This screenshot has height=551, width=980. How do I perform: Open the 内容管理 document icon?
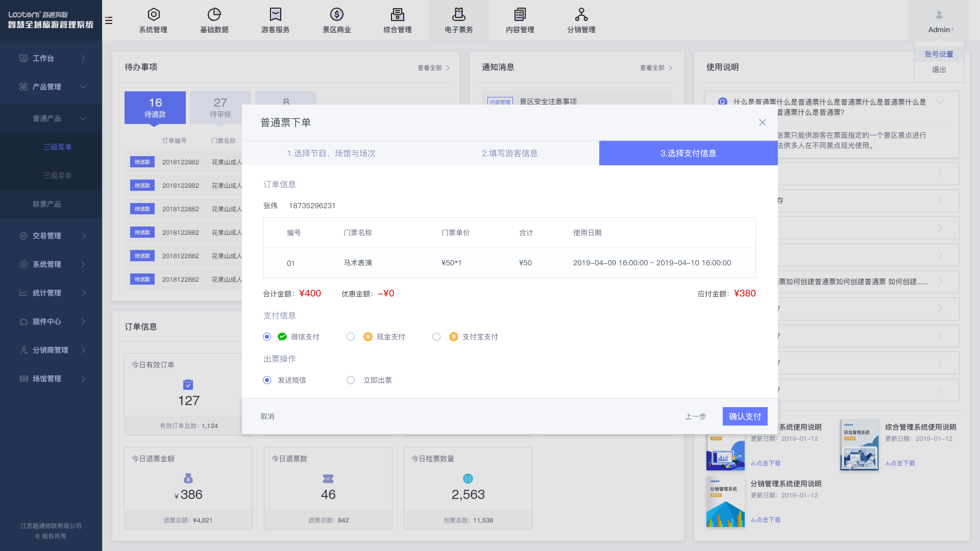[x=520, y=15]
